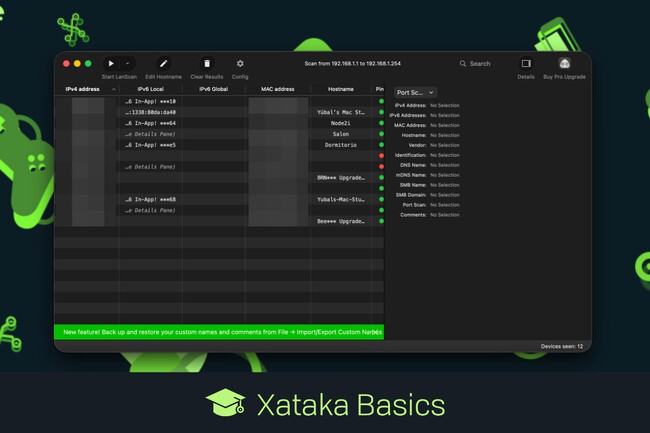
Task: Expand the Port Scan dropdown
Action: (x=415, y=91)
